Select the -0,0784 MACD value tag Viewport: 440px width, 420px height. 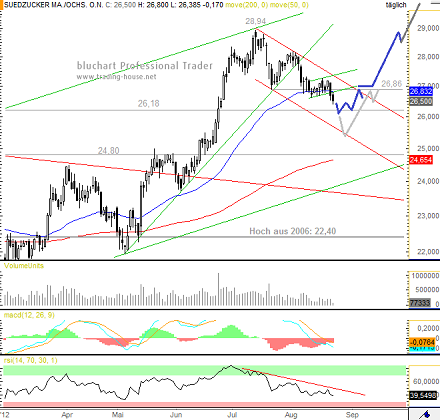tap(422, 342)
